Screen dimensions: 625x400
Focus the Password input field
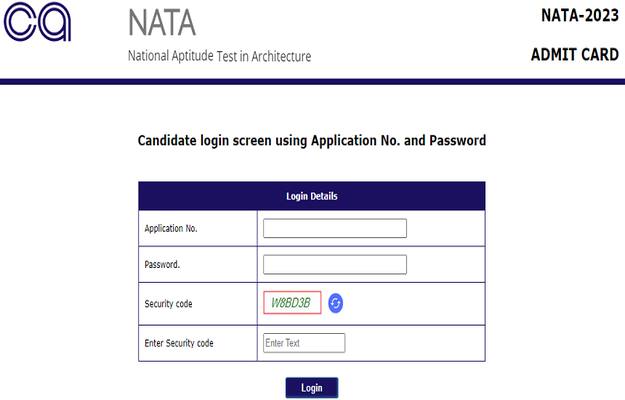[x=335, y=265]
